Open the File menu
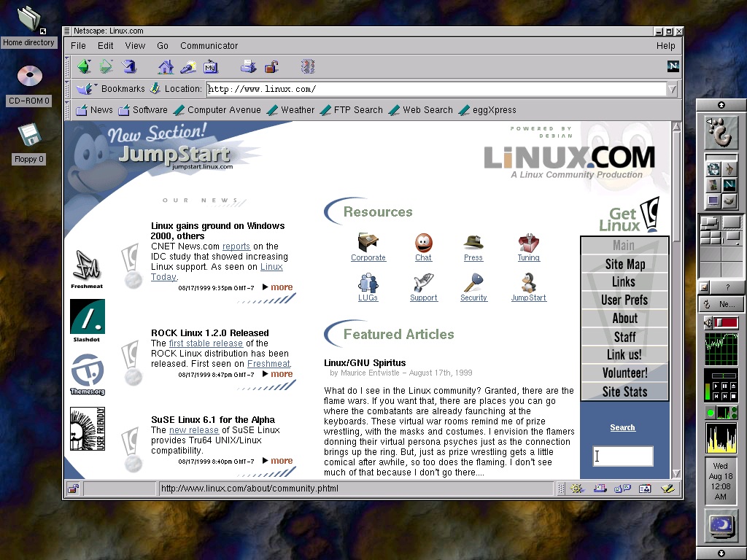This screenshot has width=747, height=560. [78, 46]
